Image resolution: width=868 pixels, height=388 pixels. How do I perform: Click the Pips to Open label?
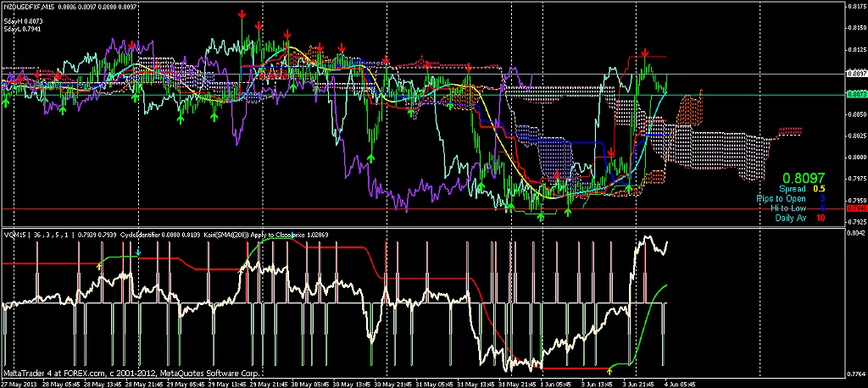click(781, 199)
